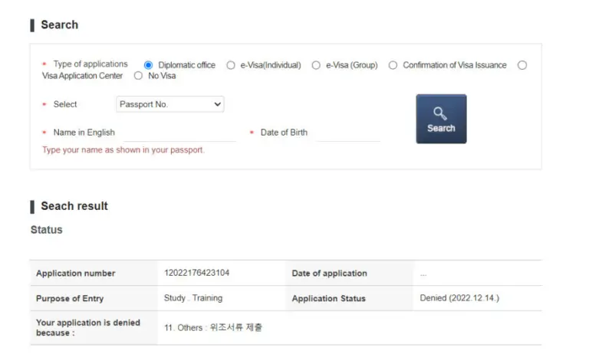Focus the Date of Birth field
Screen dimensions: 589x364
click(x=347, y=133)
